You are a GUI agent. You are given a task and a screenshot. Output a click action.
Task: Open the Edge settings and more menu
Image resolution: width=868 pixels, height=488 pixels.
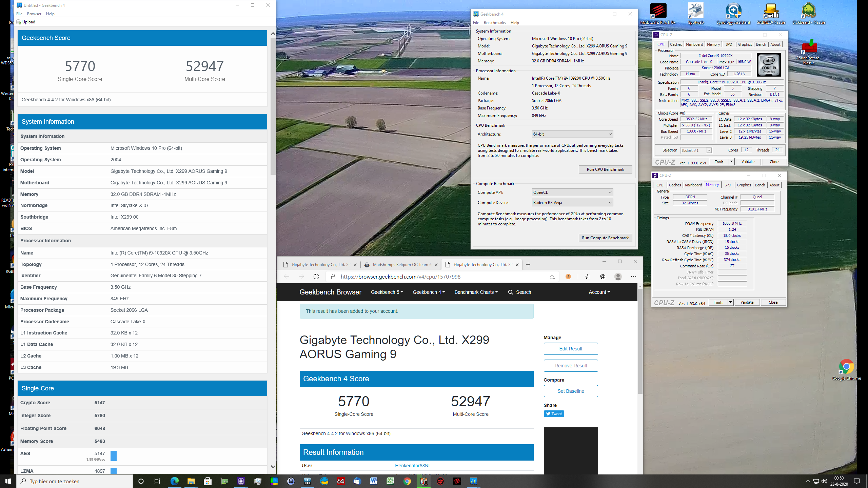[633, 277]
